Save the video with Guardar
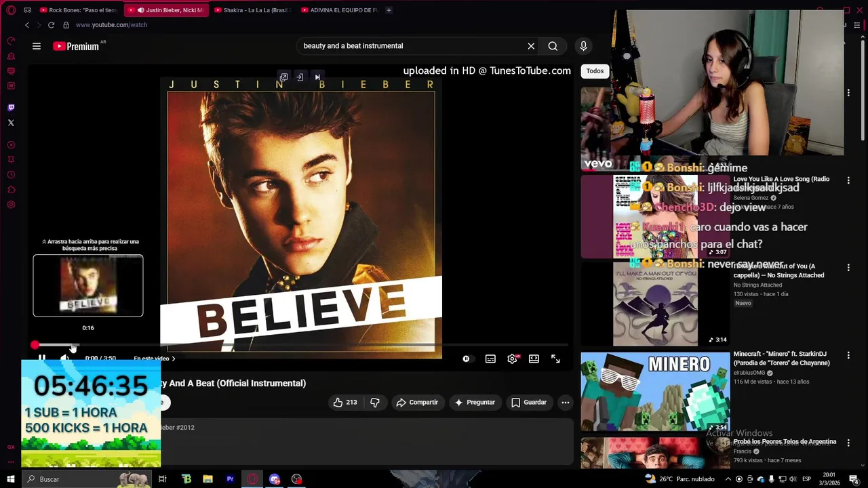 (529, 403)
